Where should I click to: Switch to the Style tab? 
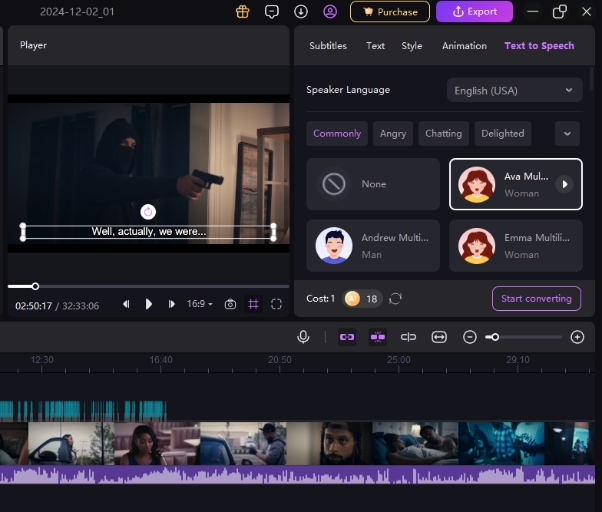point(412,46)
